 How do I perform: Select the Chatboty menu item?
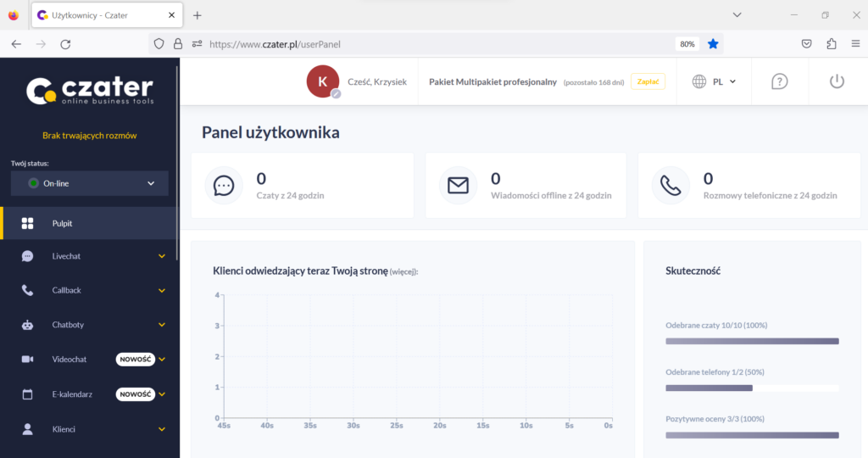point(90,325)
